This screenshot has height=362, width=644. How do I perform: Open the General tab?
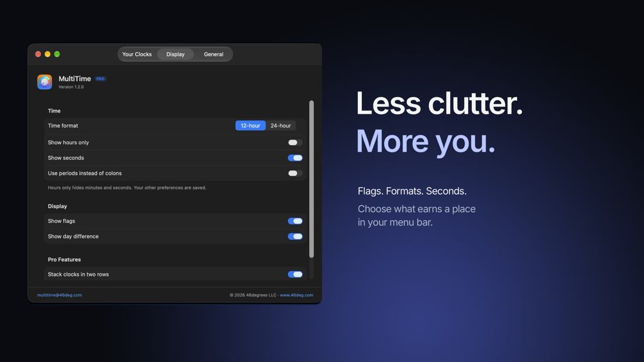pyautogui.click(x=214, y=54)
